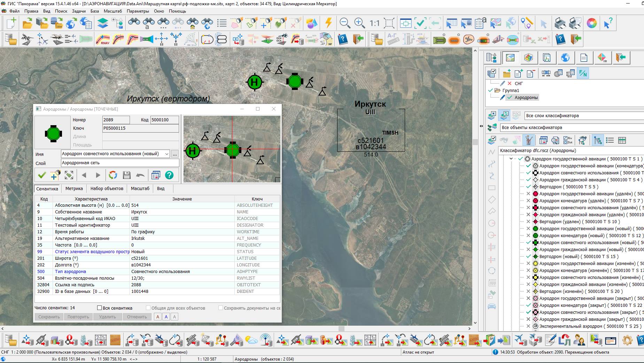Toggle visibility of Вертодром (новый) classifier item
Image resolution: width=644 pixels, height=363 pixels.
(528, 257)
